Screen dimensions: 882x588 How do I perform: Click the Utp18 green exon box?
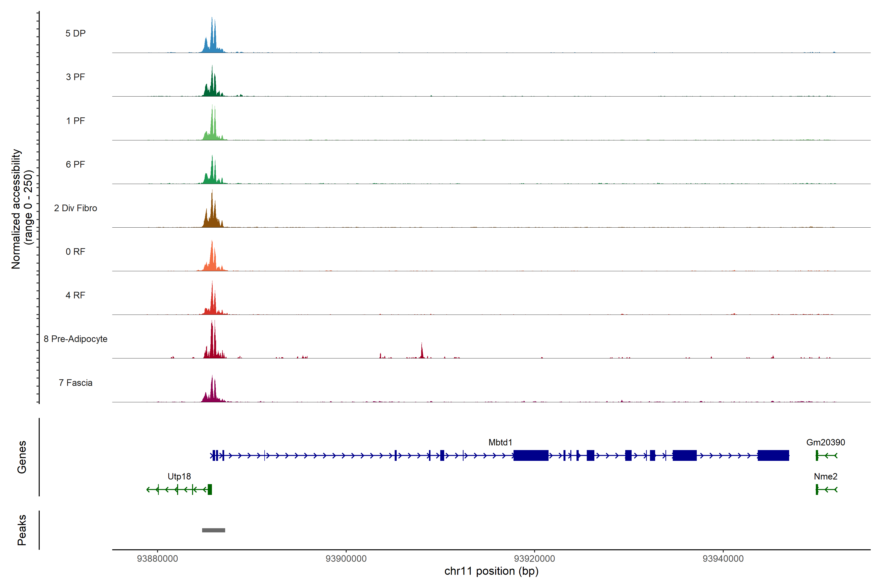point(210,489)
